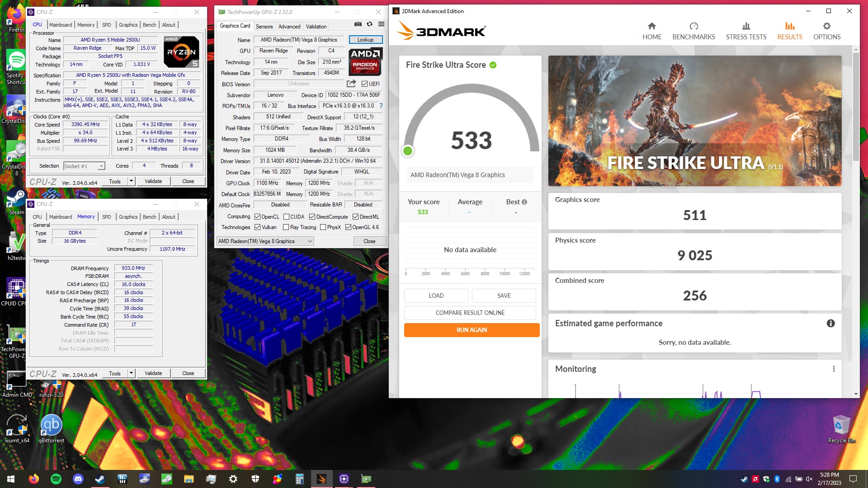Open the GPU selector dropdown in GPU-Z
868x488 pixels.
265,241
